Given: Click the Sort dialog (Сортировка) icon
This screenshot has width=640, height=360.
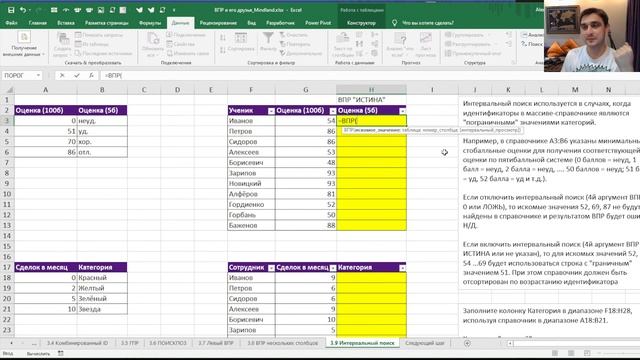Looking at the screenshot, I should (241, 38).
